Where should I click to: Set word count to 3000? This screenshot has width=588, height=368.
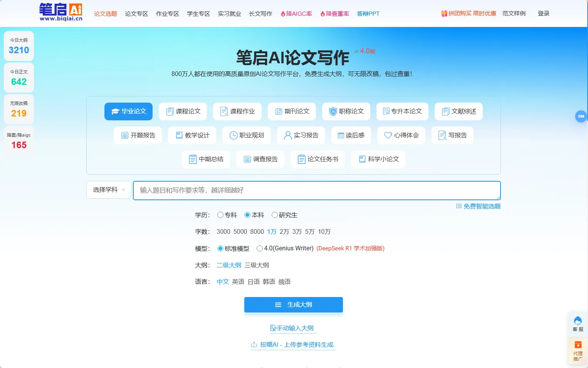(x=223, y=232)
